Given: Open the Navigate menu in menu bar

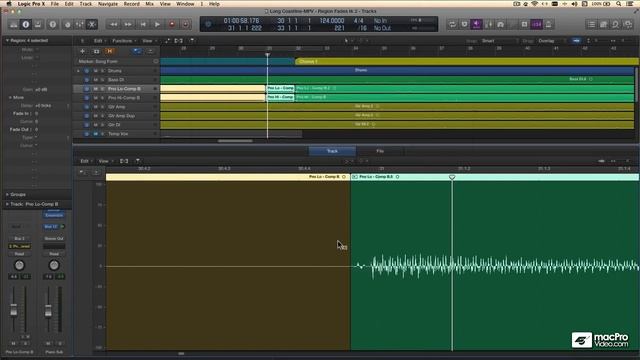Looking at the screenshot, I should pyautogui.click(x=108, y=4).
